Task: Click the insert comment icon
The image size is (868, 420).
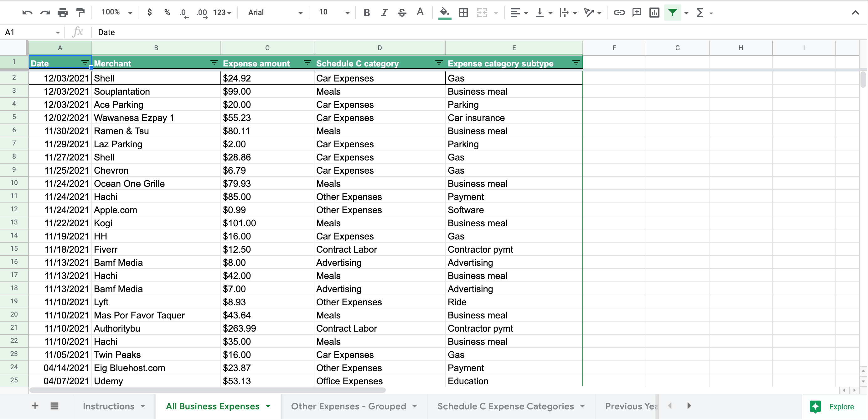Action: coord(637,13)
